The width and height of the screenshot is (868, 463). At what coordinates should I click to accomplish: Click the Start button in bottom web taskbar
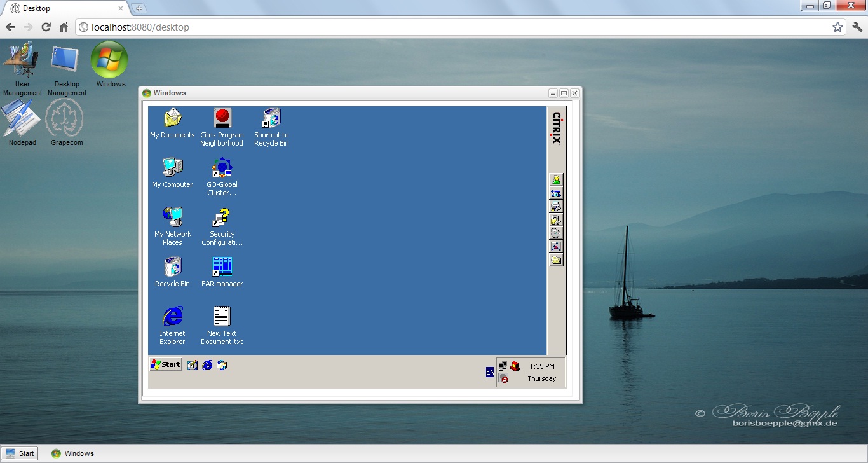click(x=20, y=453)
